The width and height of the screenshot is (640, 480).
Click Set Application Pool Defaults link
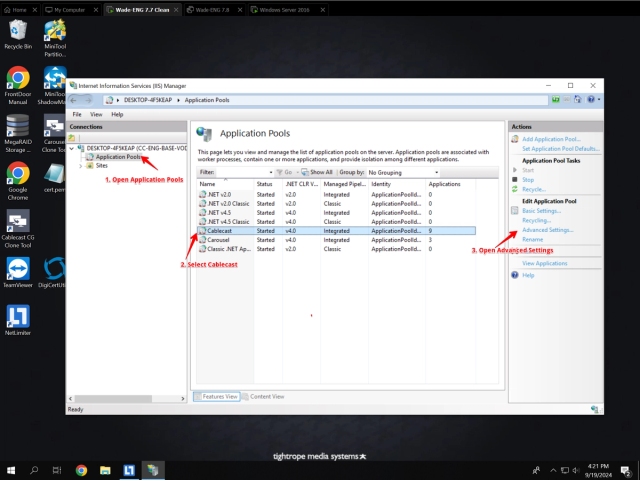pyautogui.click(x=561, y=149)
